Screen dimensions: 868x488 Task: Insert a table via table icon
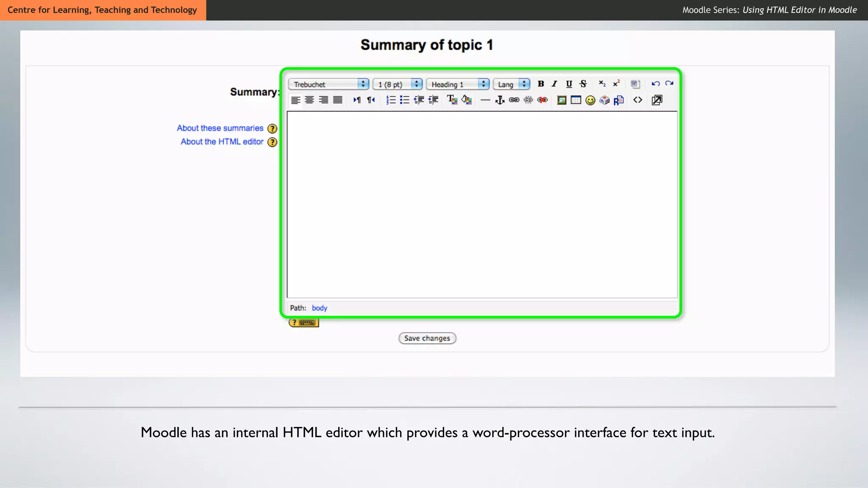coord(576,100)
